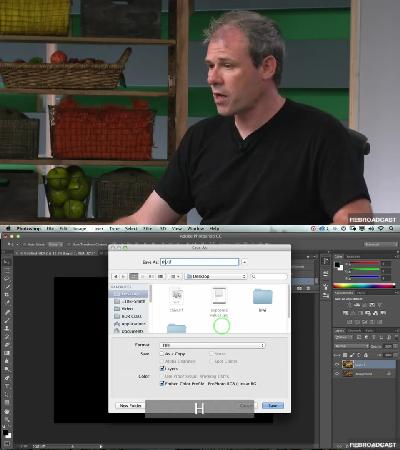Image resolution: width=400 pixels, height=450 pixels.
Task: Pick a color from the spectrum ramp
Action: (364, 286)
